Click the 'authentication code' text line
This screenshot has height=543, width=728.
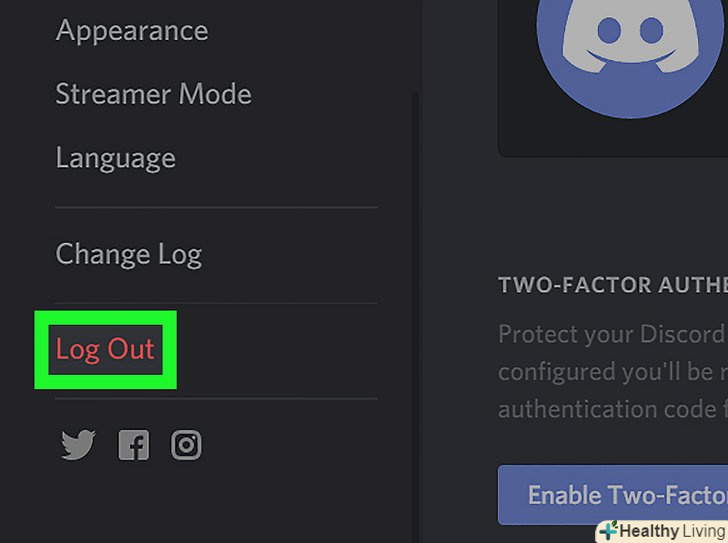point(612,408)
